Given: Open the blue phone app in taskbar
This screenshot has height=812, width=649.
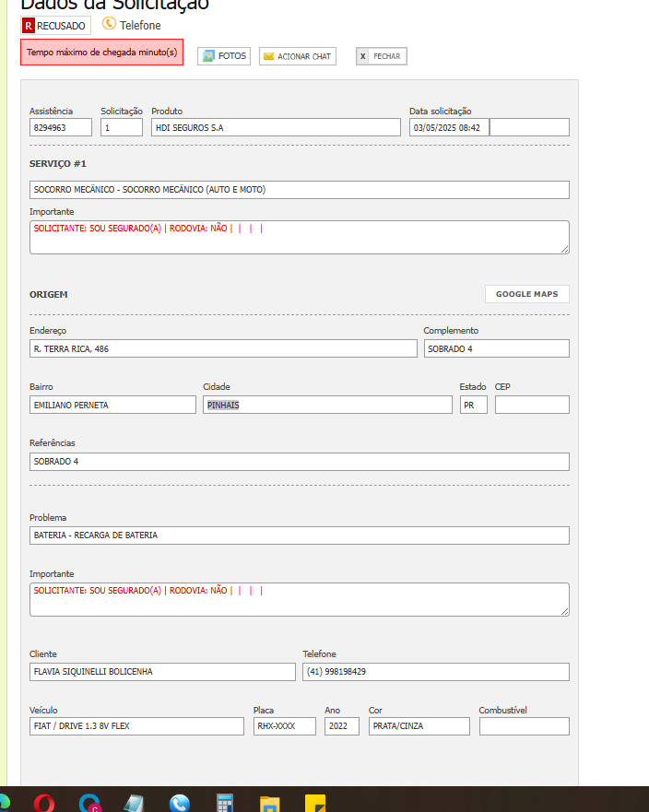Looking at the screenshot, I should [x=180, y=804].
